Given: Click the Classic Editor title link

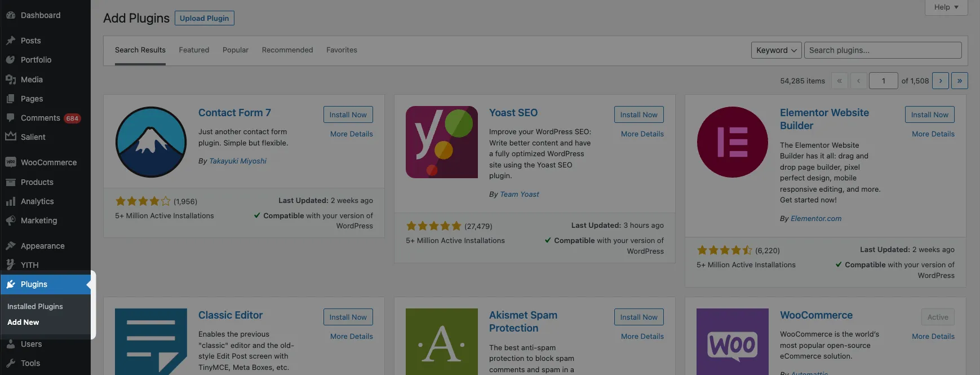Looking at the screenshot, I should click(x=230, y=315).
